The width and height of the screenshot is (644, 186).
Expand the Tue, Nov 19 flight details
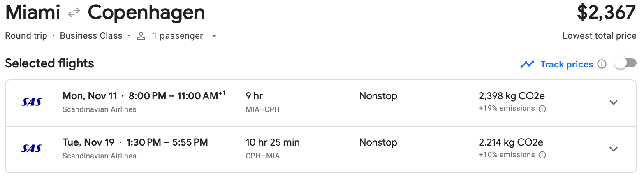coord(613,149)
